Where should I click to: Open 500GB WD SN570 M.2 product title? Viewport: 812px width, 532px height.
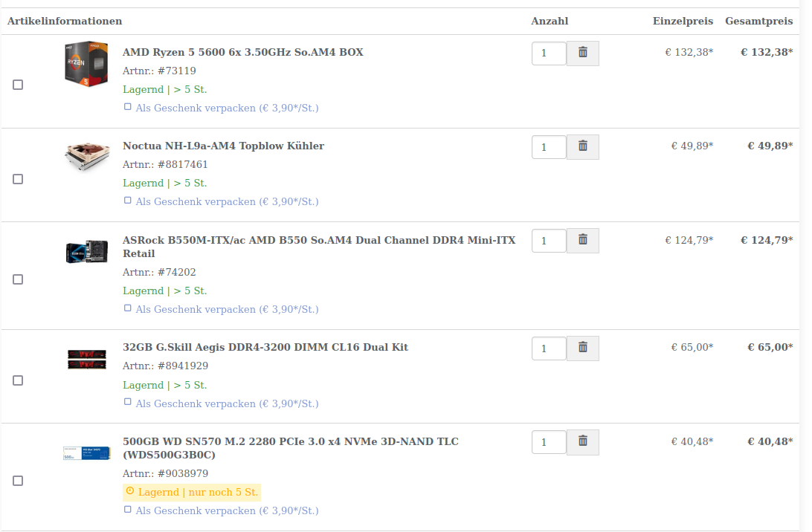(291, 448)
